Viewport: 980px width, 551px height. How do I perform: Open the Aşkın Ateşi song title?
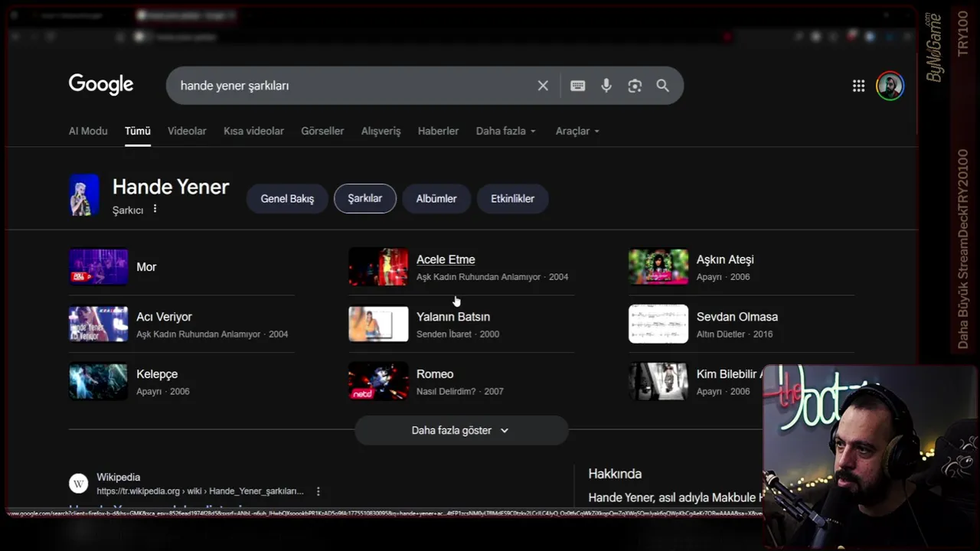point(725,259)
